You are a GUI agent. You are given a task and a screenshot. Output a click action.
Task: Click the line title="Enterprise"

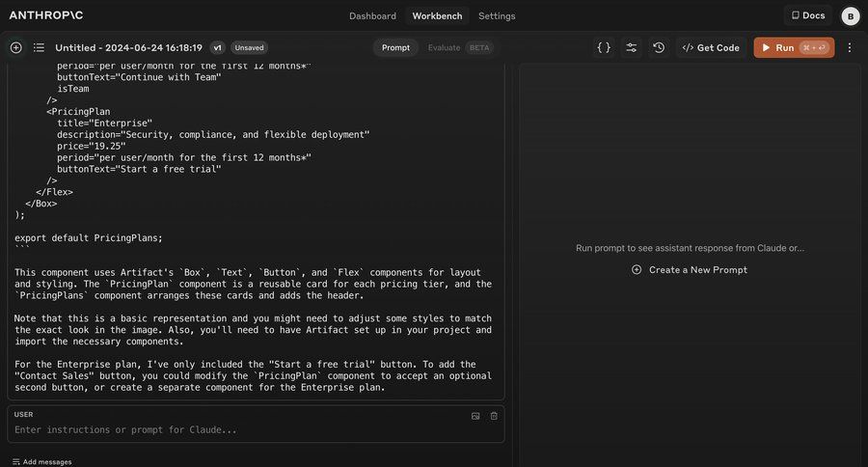click(x=104, y=123)
